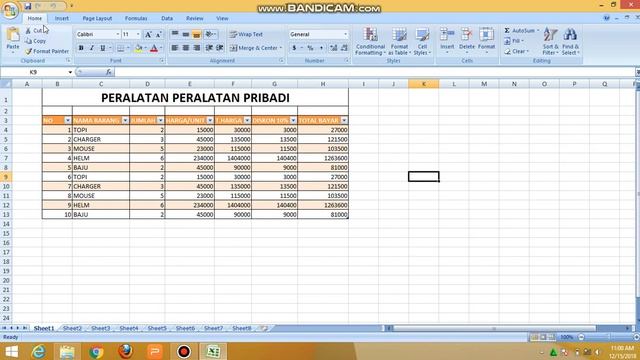Open filter dropdown for NAMA BARANG
Viewport: 640px width, 360px height.
pos(125,120)
